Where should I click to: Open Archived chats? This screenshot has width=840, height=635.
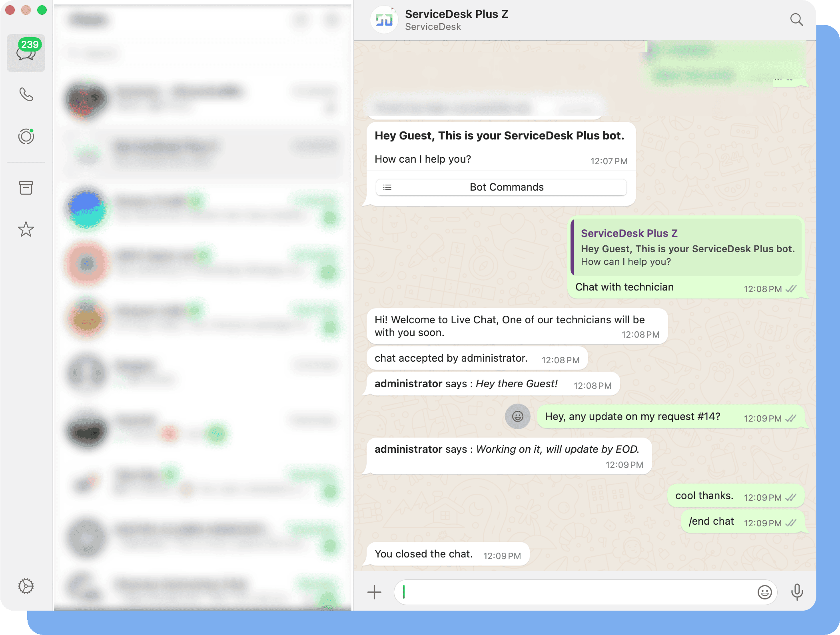click(x=26, y=188)
